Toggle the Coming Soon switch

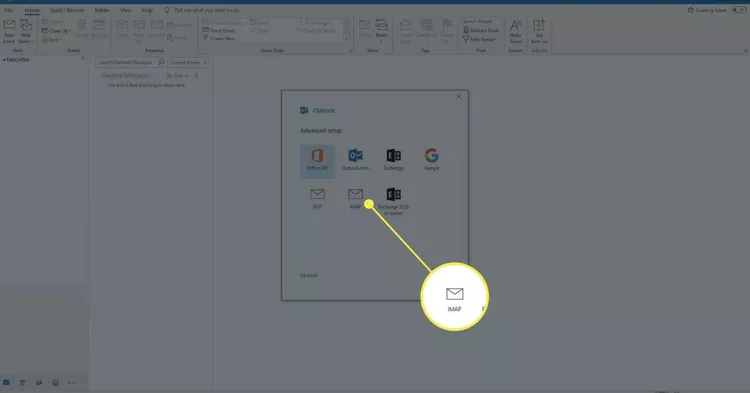pyautogui.click(x=739, y=10)
